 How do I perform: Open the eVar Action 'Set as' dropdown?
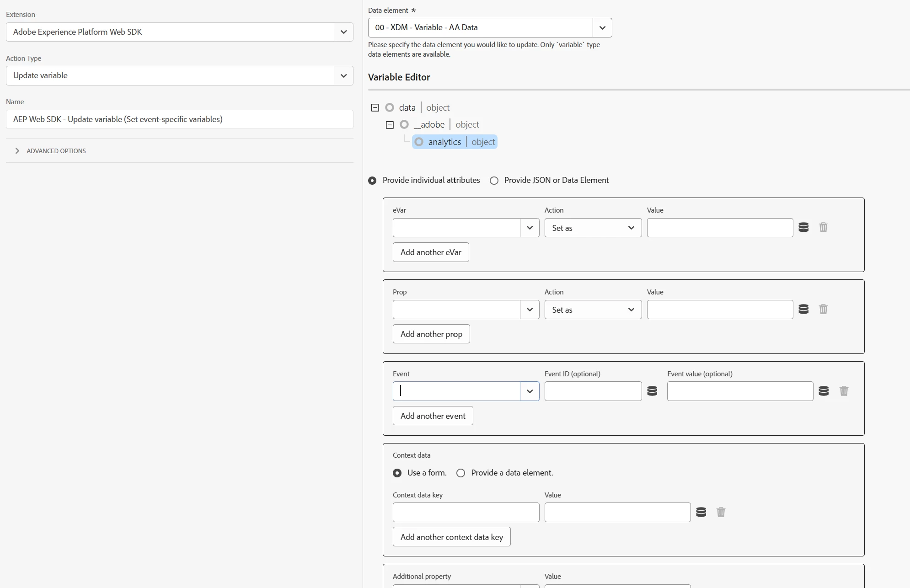(x=593, y=228)
